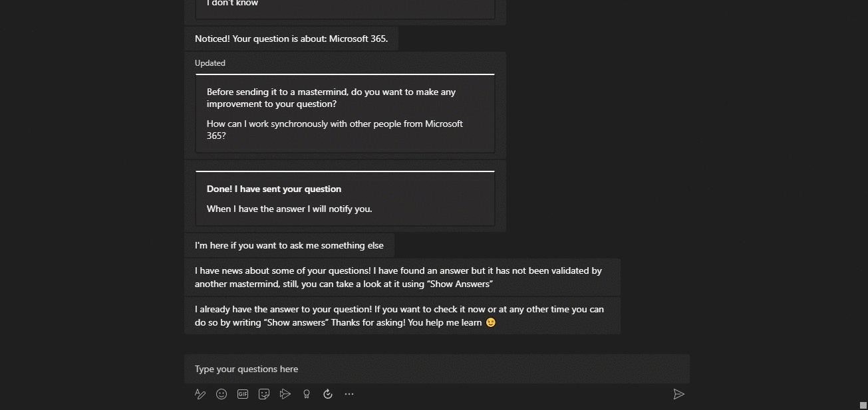Click the 'How can I work synchronously' question text
Viewport: 868px width, 410px height.
click(x=335, y=130)
